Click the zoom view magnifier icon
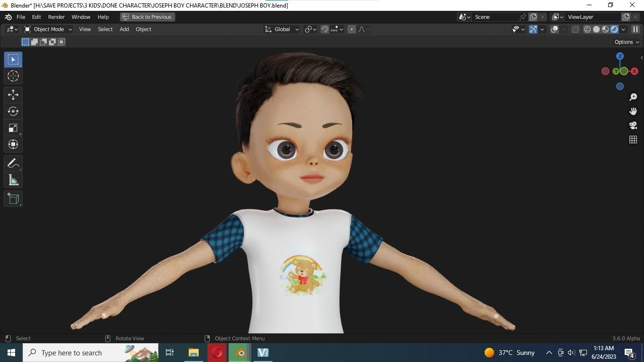Screen dimensions: 644x362 coord(633,97)
